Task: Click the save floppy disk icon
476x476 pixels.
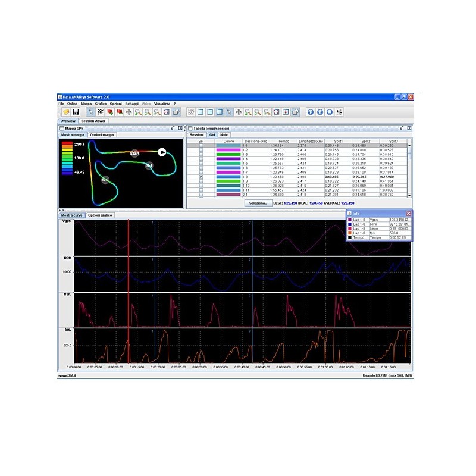Action: coord(76,112)
